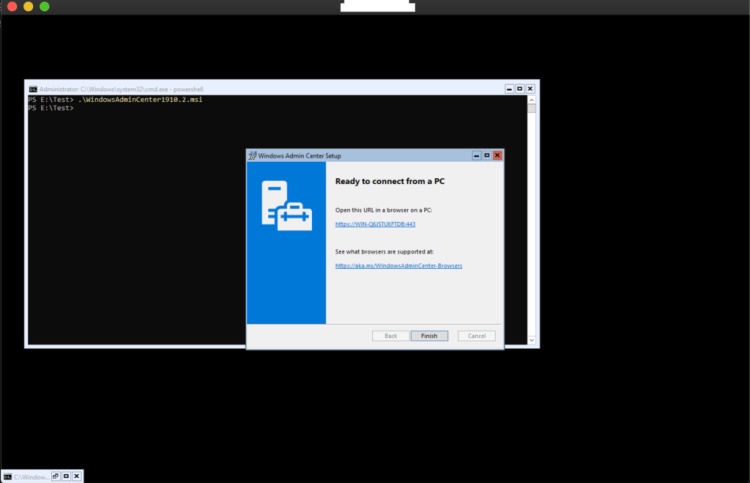Close the Windows Admin Center Setup dialog
This screenshot has width=750, height=483.
point(497,155)
